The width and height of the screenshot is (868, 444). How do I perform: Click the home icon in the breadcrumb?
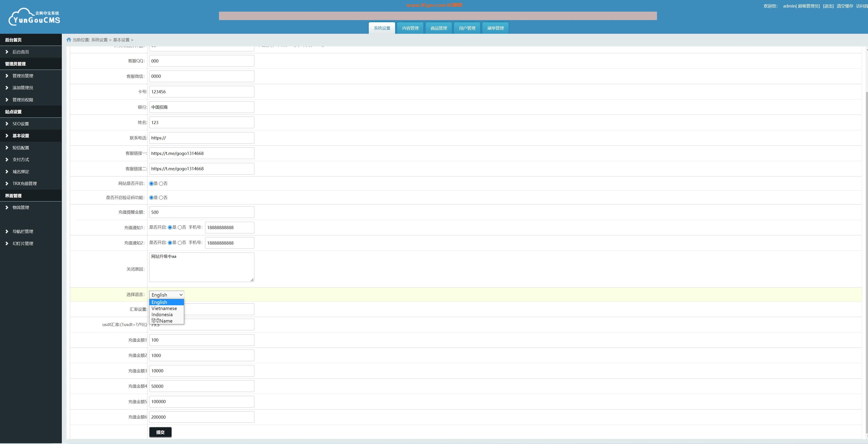[x=69, y=40]
